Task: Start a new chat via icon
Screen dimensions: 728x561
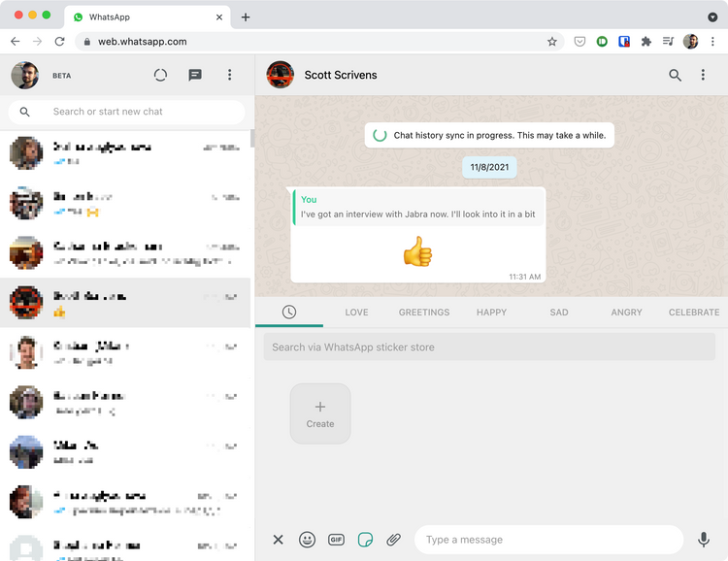Action: (x=195, y=75)
